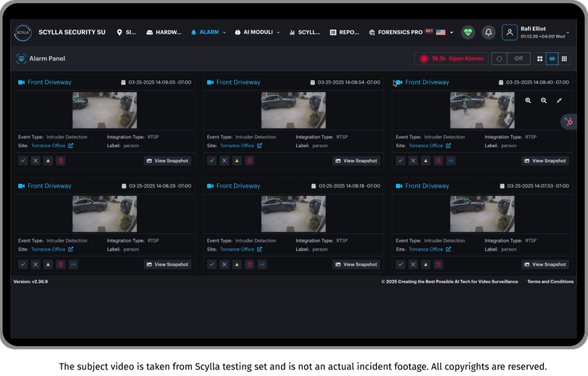The image size is (588, 376).
Task: Open the Sites menu with the pin icon
Action: pos(127,33)
